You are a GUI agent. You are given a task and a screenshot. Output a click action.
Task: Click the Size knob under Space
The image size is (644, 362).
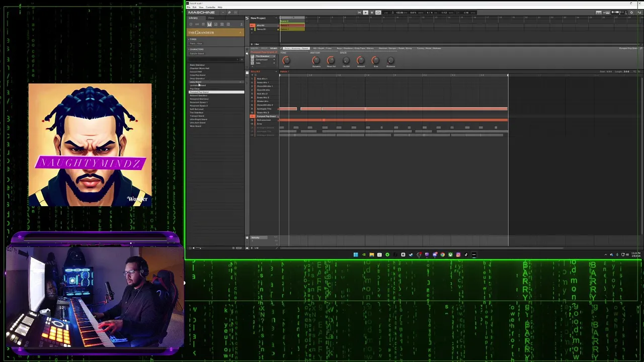(x=375, y=60)
